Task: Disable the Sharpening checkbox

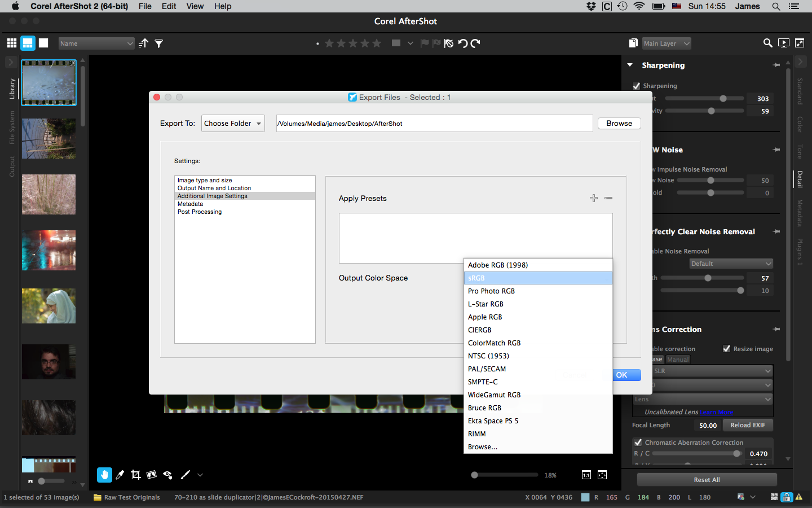Action: point(637,86)
